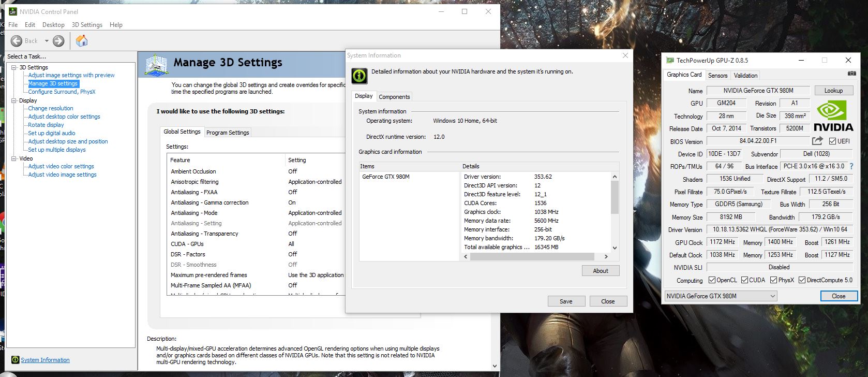
Task: Select Graphics Card tab in GPU-Z
Action: coord(684,75)
